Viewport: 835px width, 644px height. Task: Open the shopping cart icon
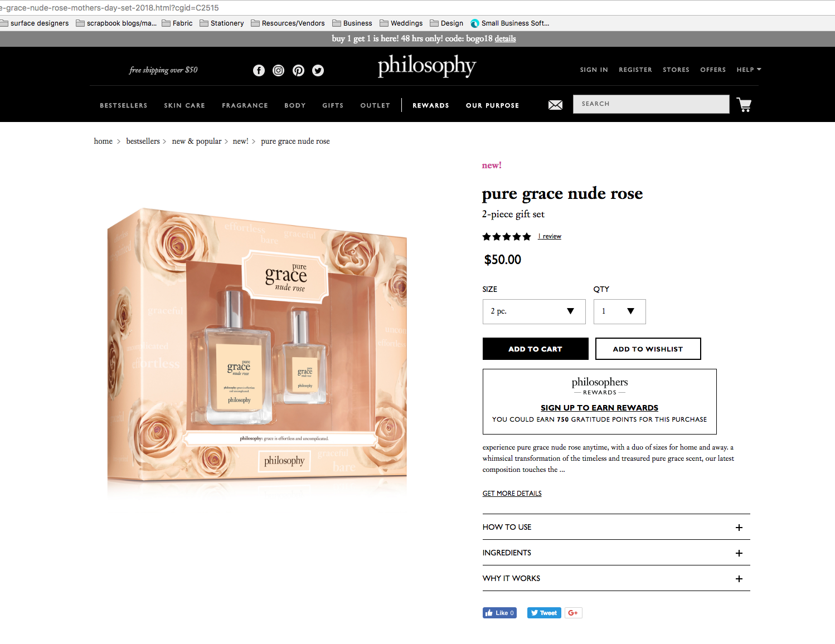coord(744,105)
